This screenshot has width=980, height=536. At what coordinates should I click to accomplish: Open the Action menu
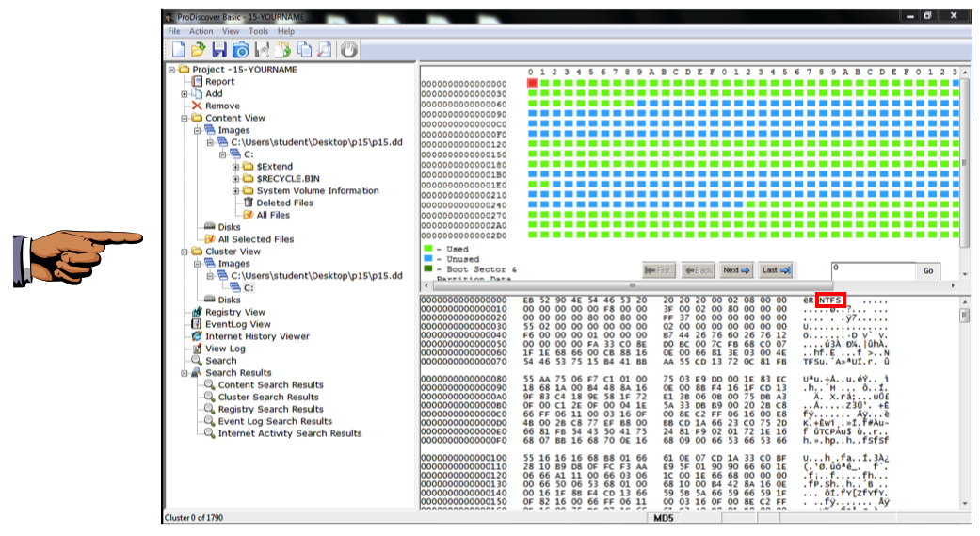point(201,31)
